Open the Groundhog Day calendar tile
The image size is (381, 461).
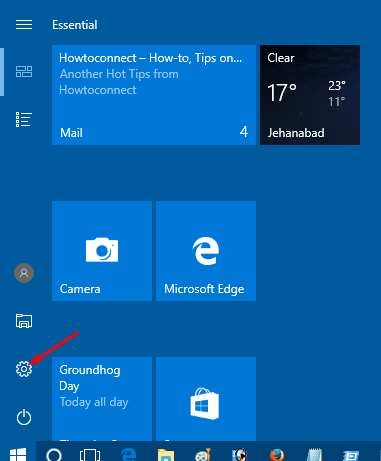tap(102, 399)
